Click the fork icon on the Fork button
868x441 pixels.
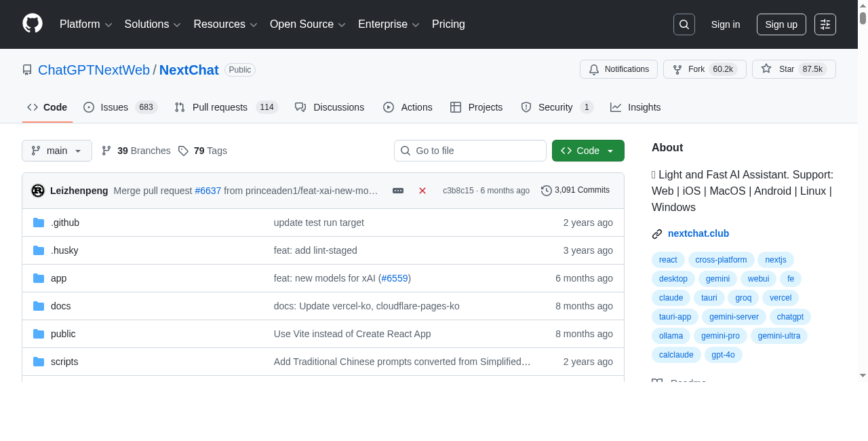pyautogui.click(x=677, y=69)
